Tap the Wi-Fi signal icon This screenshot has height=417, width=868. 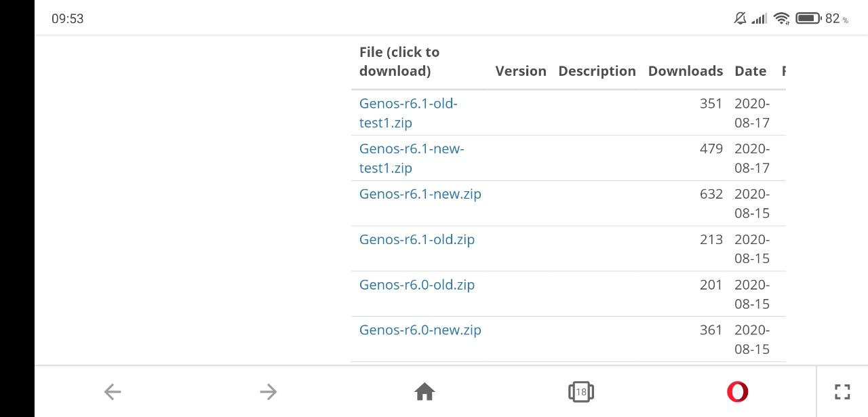(x=781, y=18)
